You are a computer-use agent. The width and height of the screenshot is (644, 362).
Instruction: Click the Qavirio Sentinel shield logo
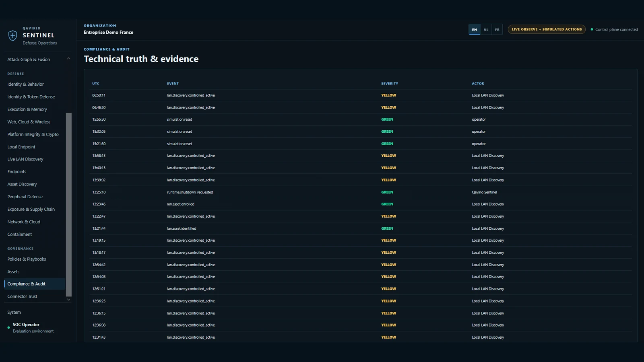point(13,35)
